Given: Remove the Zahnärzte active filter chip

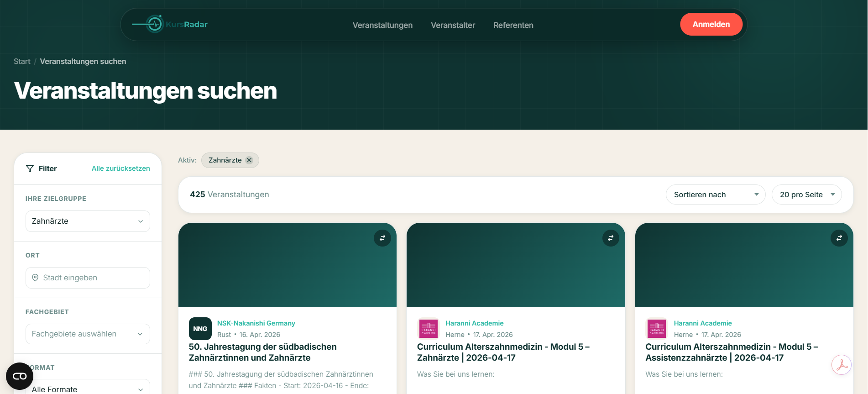Looking at the screenshot, I should point(249,160).
